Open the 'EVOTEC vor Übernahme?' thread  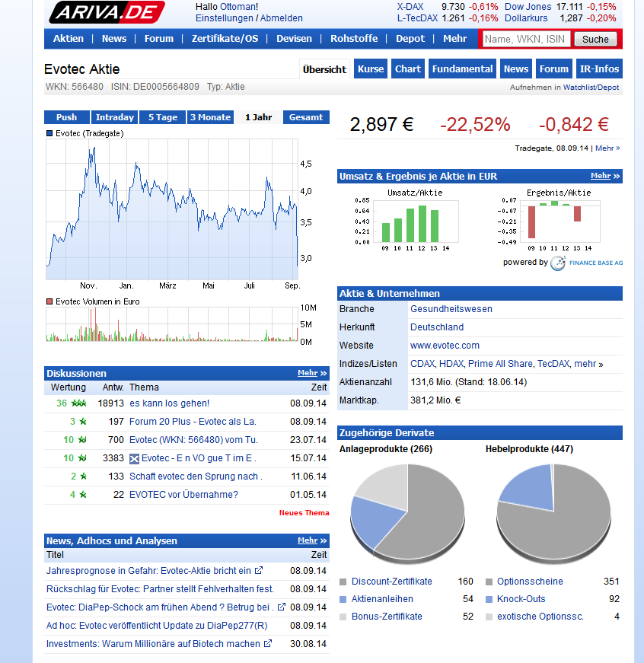point(183,494)
